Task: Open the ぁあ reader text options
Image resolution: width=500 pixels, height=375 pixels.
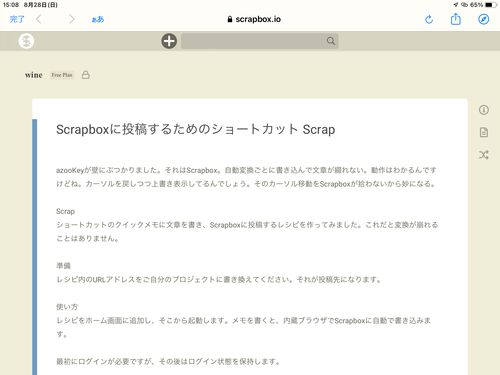Action: 98,20
